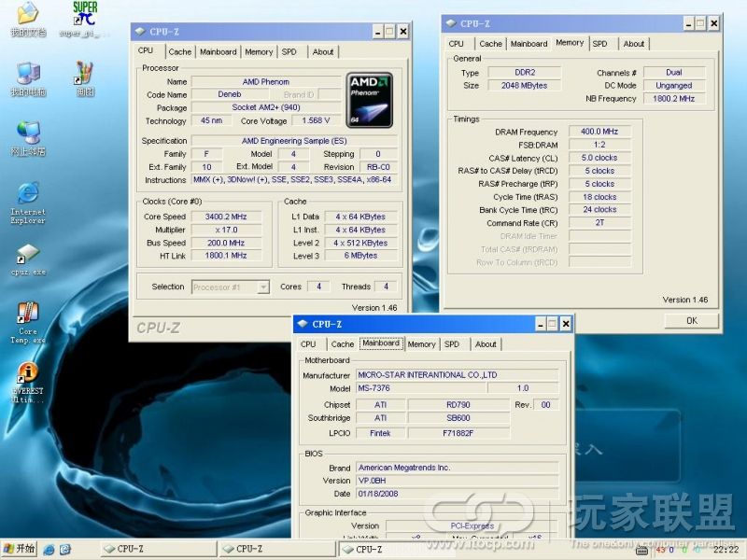The height and width of the screenshot is (560, 747).
Task: Select the super_pi desktop shortcut
Action: [x=84, y=20]
